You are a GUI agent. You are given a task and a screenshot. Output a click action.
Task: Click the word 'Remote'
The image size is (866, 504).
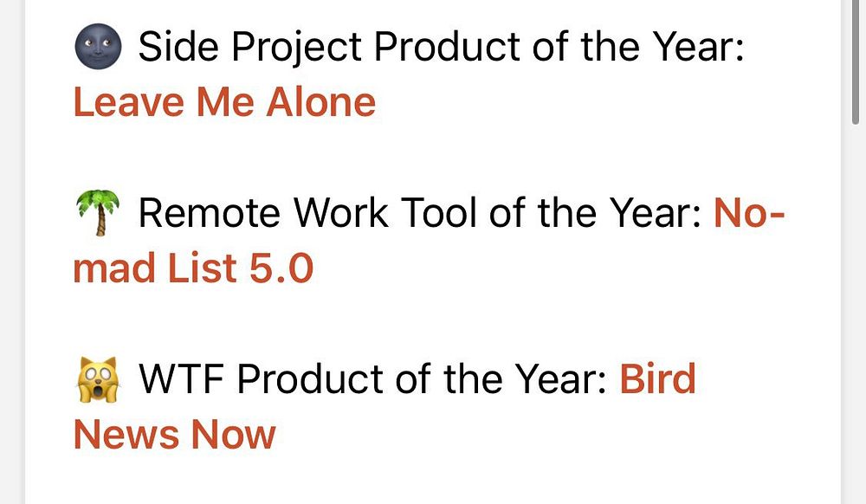pyautogui.click(x=210, y=212)
